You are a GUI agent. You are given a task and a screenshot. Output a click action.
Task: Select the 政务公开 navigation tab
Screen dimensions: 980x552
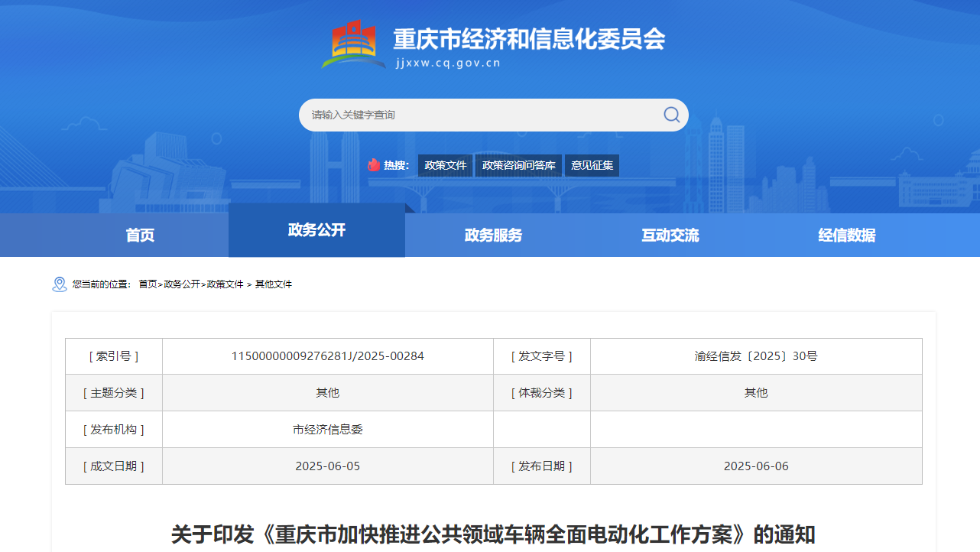pos(316,230)
